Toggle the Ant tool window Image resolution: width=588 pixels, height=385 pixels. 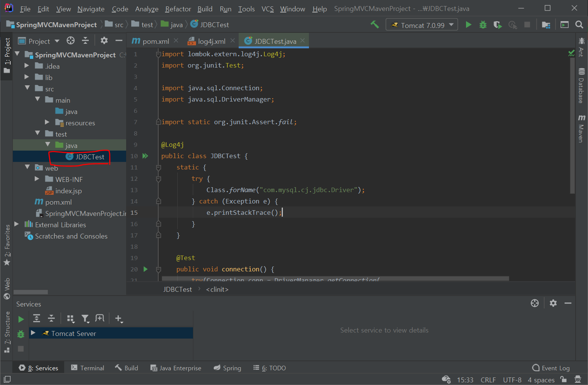(581, 47)
